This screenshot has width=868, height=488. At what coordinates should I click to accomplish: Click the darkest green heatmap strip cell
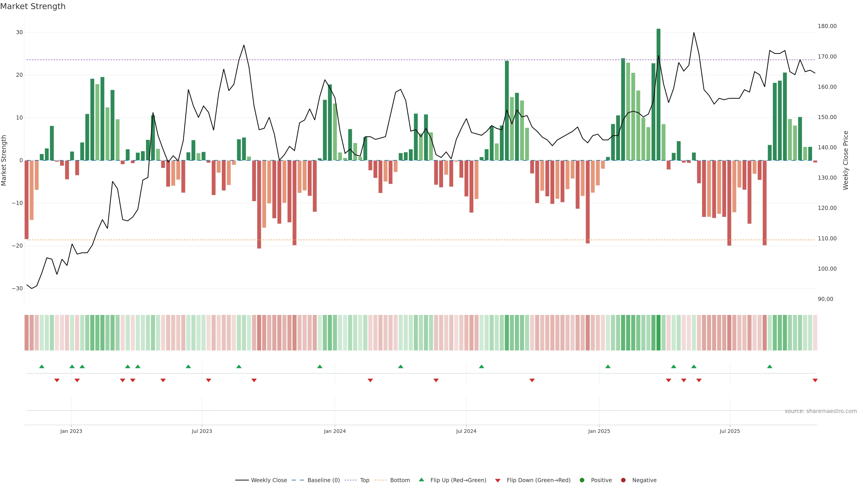pyautogui.click(x=658, y=333)
